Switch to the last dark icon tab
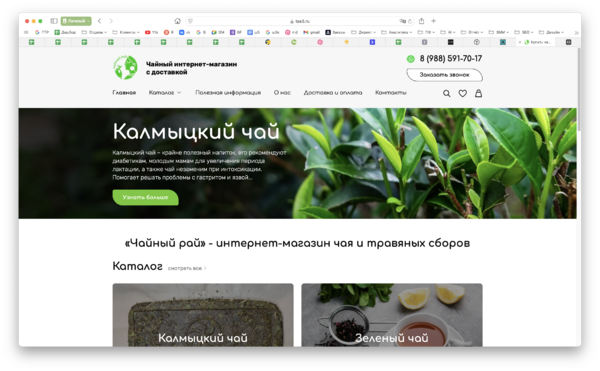The height and width of the screenshot is (371, 600). (569, 42)
